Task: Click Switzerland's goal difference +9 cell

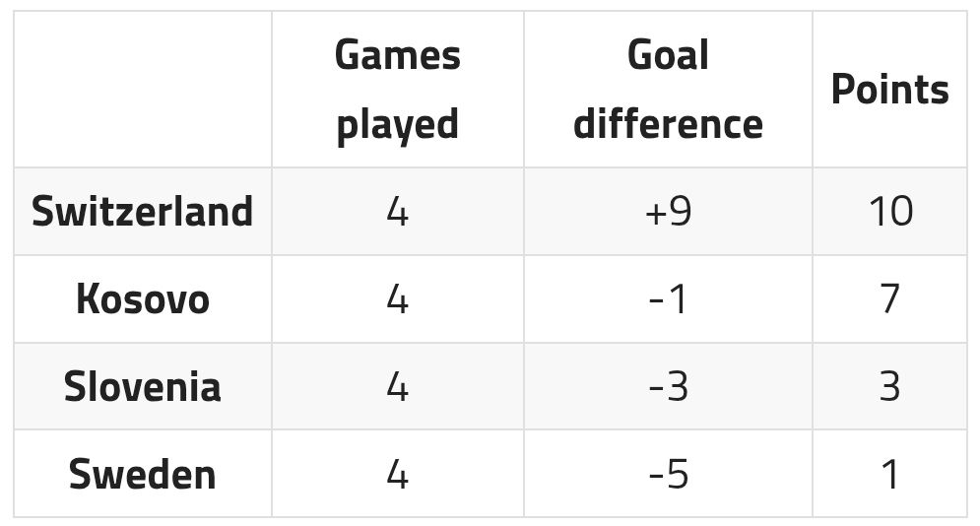Action: [668, 212]
